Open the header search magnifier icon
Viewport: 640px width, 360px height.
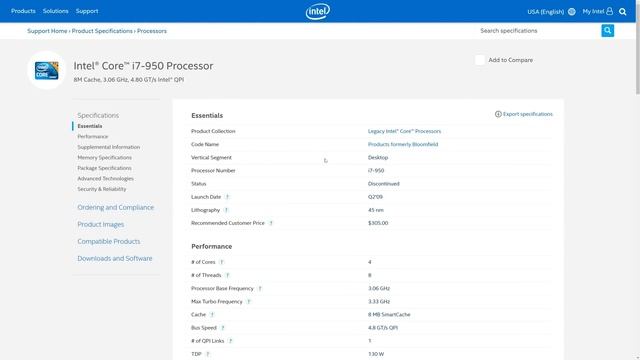tap(622, 11)
